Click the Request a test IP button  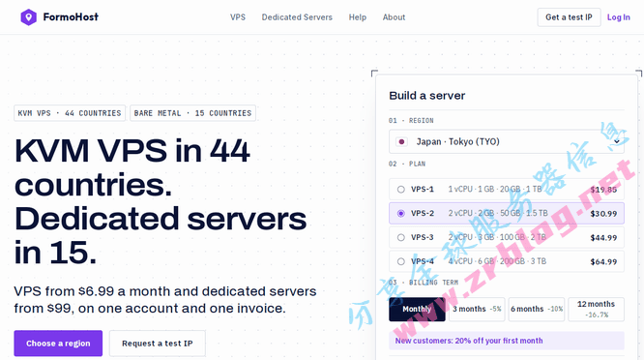[x=158, y=344]
